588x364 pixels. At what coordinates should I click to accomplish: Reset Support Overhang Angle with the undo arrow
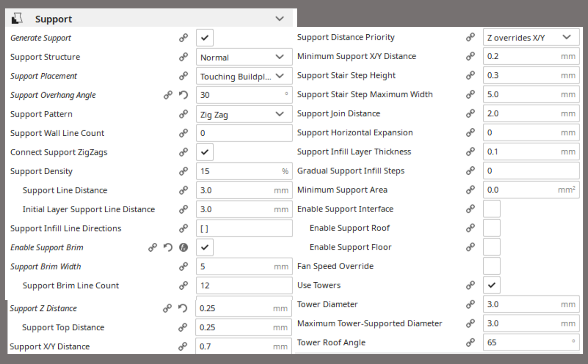pyautogui.click(x=183, y=95)
